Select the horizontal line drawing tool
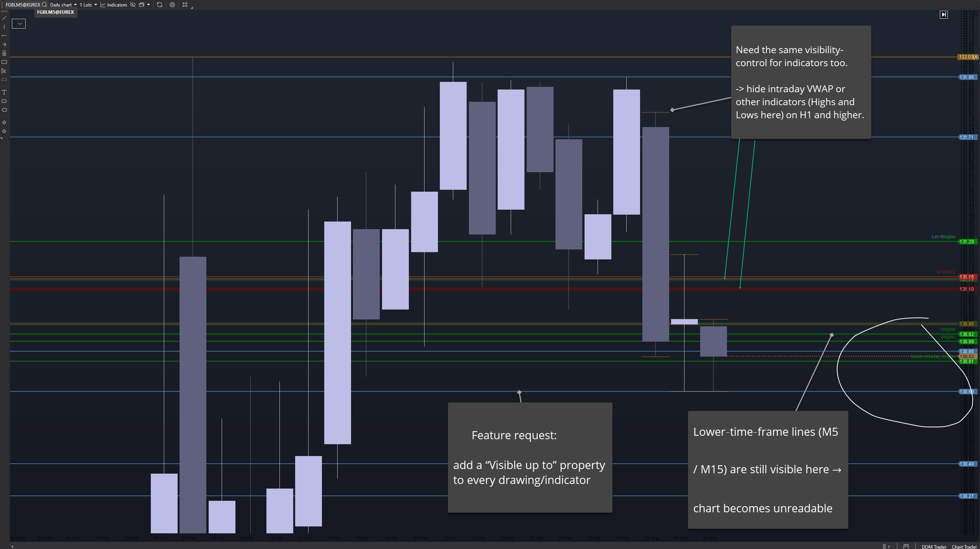This screenshot has height=549, width=980. tap(4, 36)
